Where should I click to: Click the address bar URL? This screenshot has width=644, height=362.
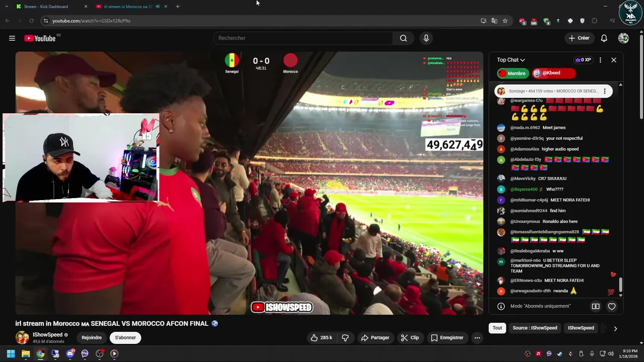coord(91,21)
